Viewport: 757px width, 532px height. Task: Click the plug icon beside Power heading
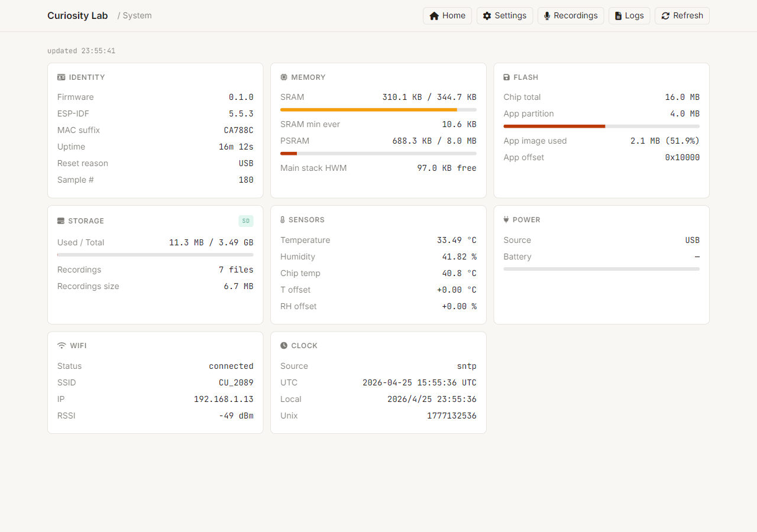coord(506,220)
